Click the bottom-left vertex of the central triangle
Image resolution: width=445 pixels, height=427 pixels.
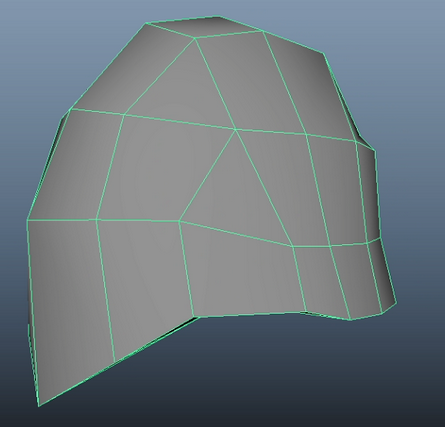tap(180, 220)
